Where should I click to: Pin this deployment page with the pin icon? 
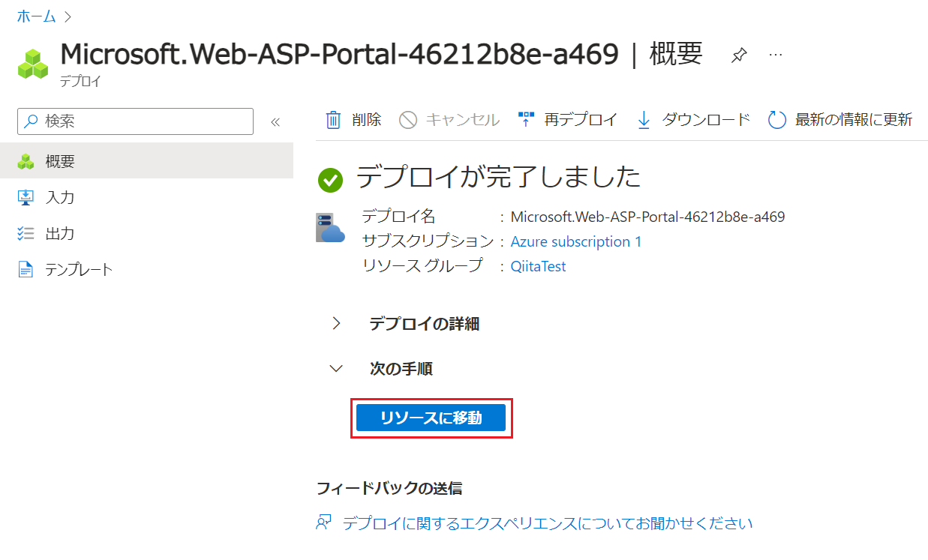739,55
